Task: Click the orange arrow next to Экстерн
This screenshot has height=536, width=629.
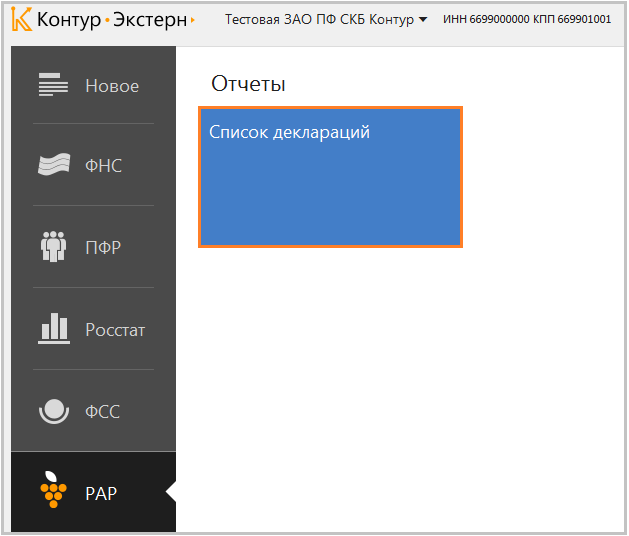Action: 193,20
